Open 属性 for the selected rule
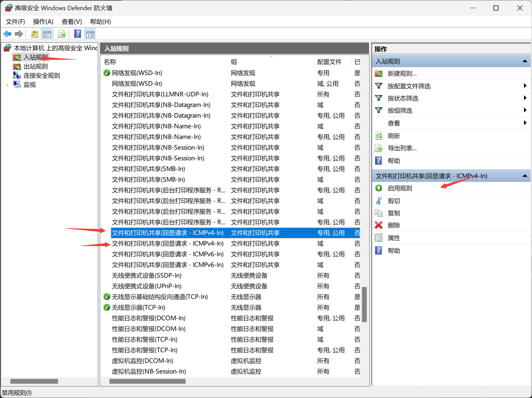This screenshot has width=532, height=398. coord(393,238)
